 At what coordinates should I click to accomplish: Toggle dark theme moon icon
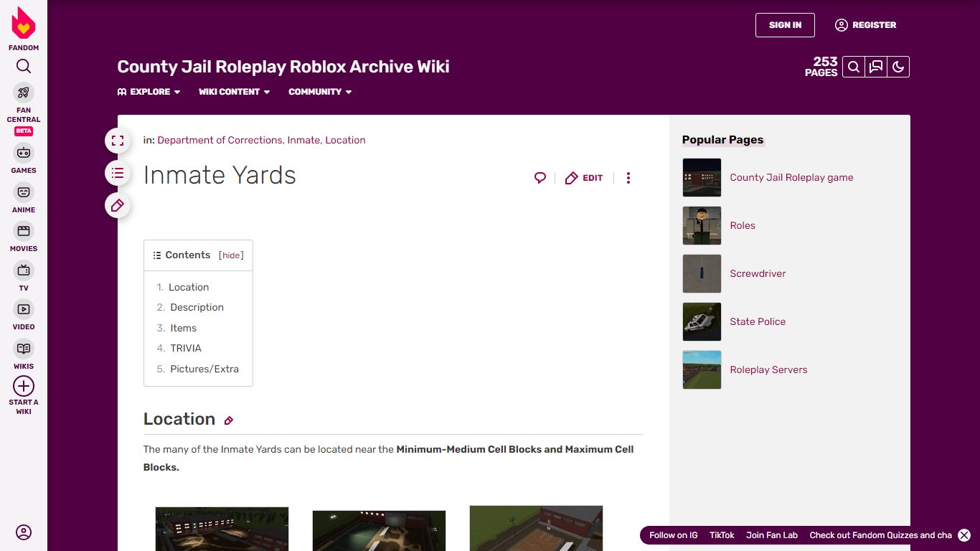click(898, 67)
